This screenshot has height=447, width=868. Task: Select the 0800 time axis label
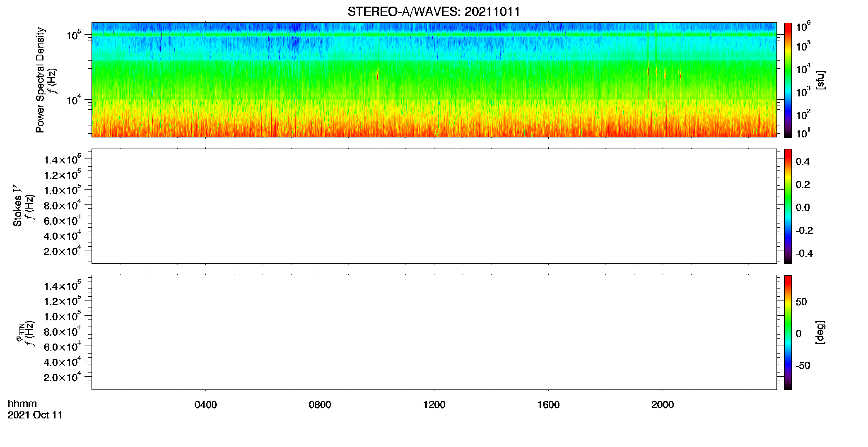[320, 405]
